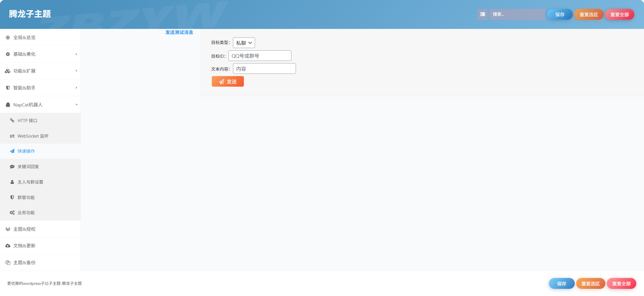Viewport: 644px width, 296px height.
Task: Select the 快速操作 submenu item
Action: 40,151
